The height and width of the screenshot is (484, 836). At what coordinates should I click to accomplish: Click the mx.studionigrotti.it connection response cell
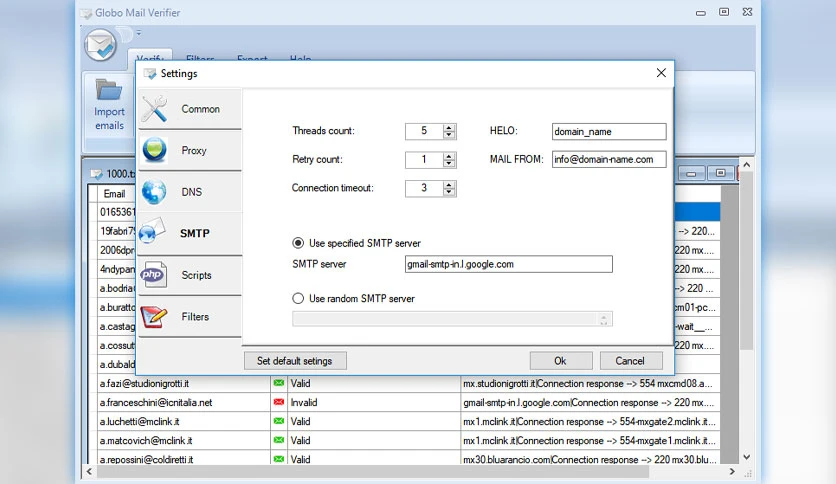click(x=590, y=383)
